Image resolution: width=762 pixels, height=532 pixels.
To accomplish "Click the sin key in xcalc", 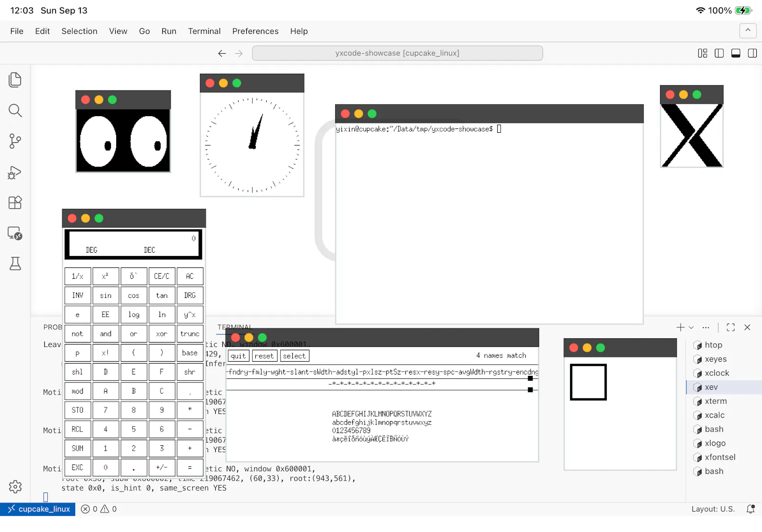I will click(106, 296).
